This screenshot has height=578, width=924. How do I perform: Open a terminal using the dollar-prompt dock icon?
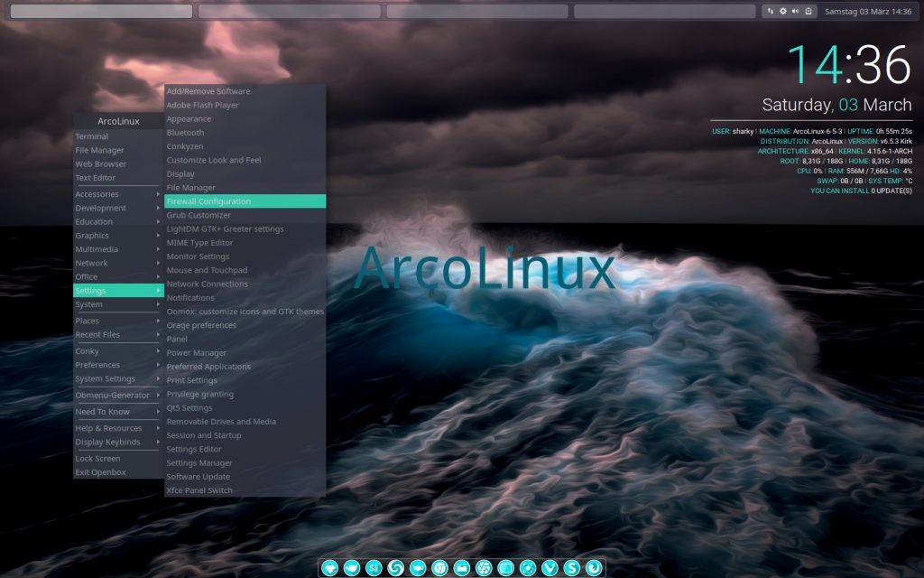coord(373,567)
